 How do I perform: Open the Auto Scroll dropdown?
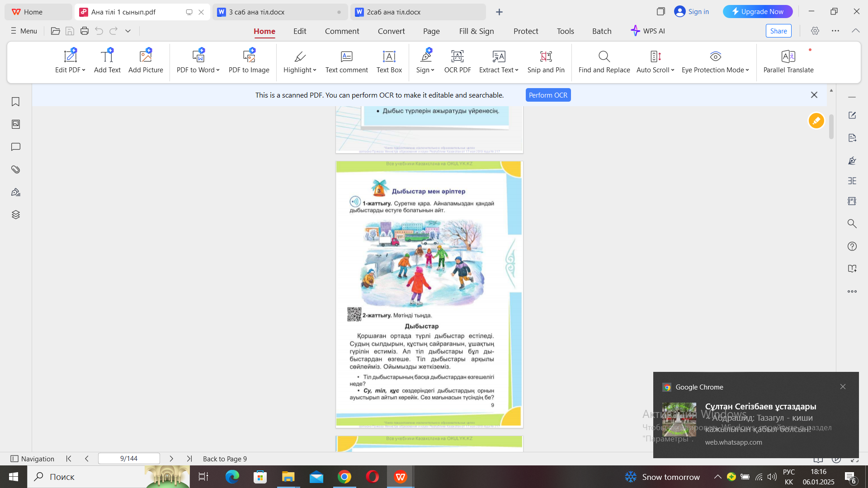[672, 70]
